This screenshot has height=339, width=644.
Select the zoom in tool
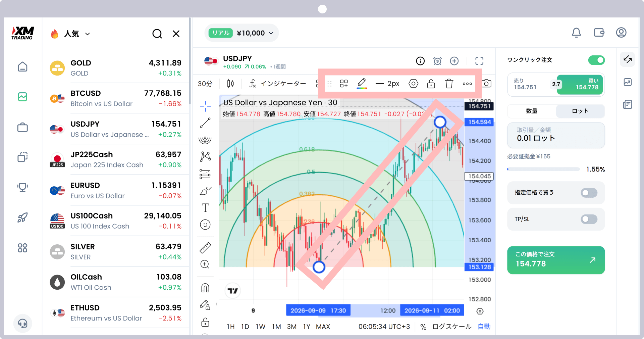click(x=205, y=264)
